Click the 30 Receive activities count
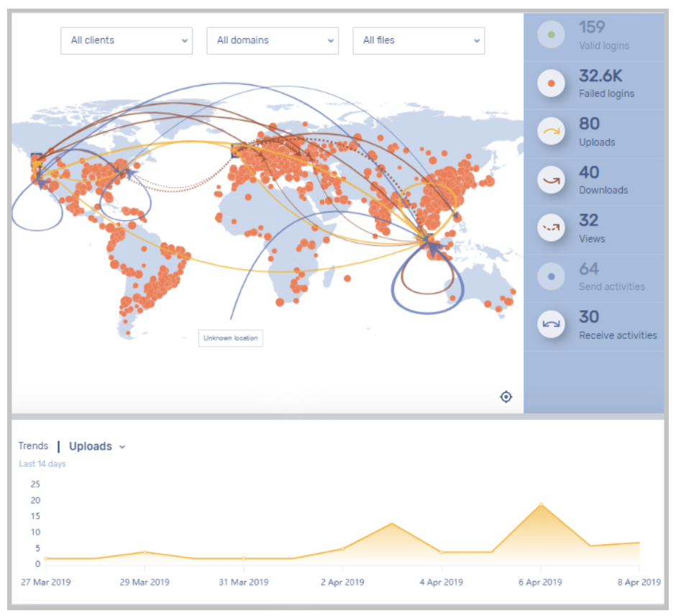Viewport: 676px width, 616px height. [x=589, y=317]
